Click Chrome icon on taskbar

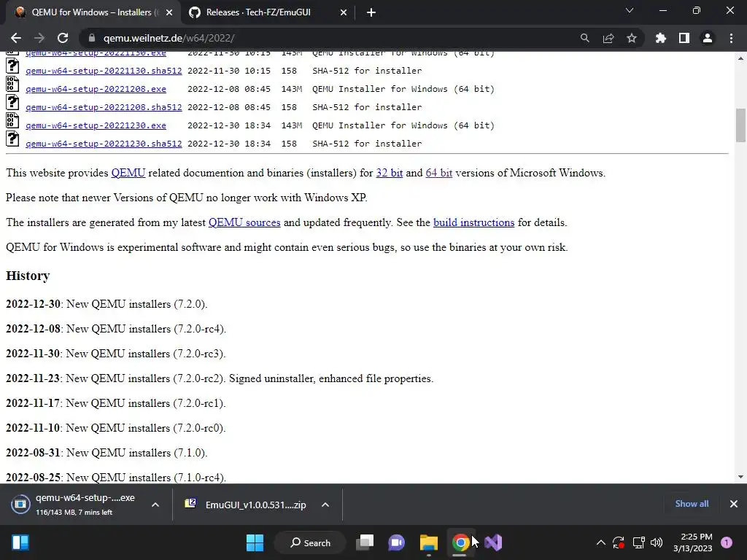(x=461, y=542)
